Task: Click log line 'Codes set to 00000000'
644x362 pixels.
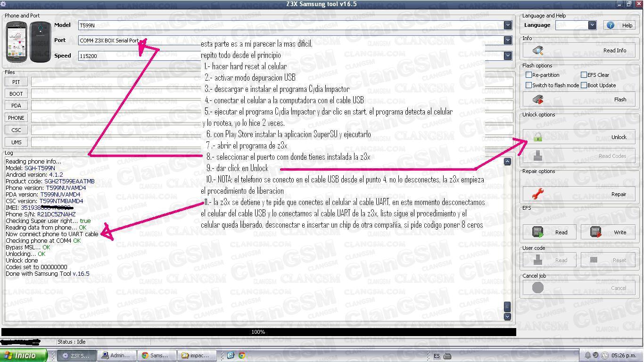Action: (36, 267)
